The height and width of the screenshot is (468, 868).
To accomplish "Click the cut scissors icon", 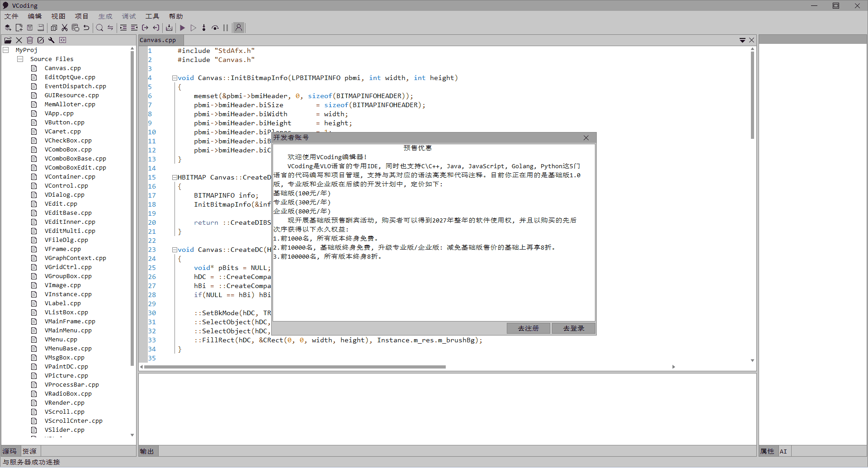I will (65, 28).
